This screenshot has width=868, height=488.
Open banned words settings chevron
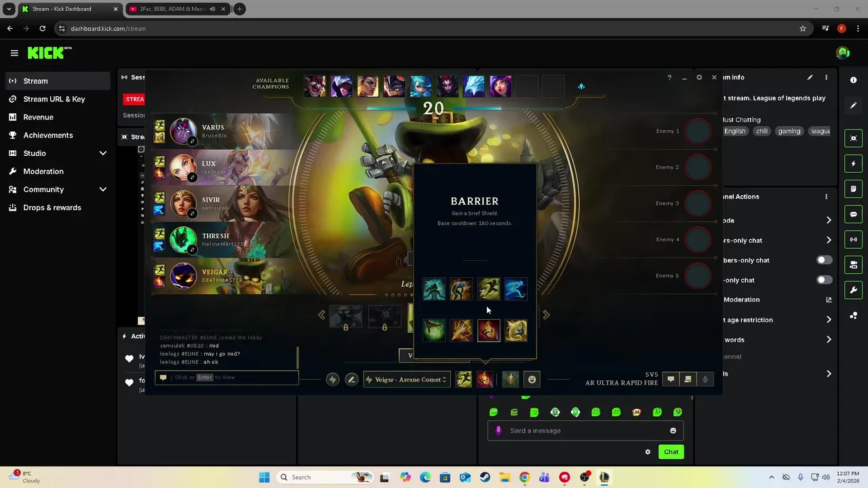coord(829,340)
